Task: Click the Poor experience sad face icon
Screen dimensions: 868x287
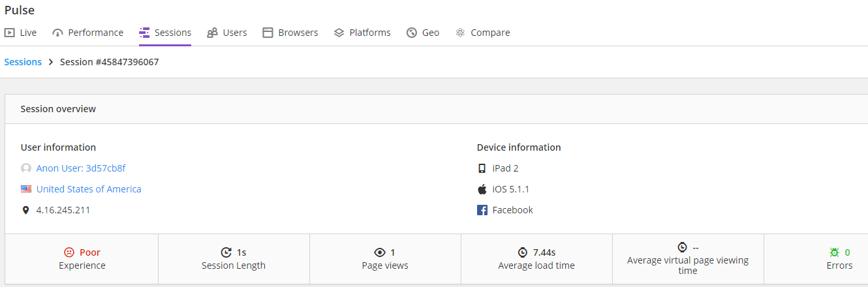Action: pos(69,252)
